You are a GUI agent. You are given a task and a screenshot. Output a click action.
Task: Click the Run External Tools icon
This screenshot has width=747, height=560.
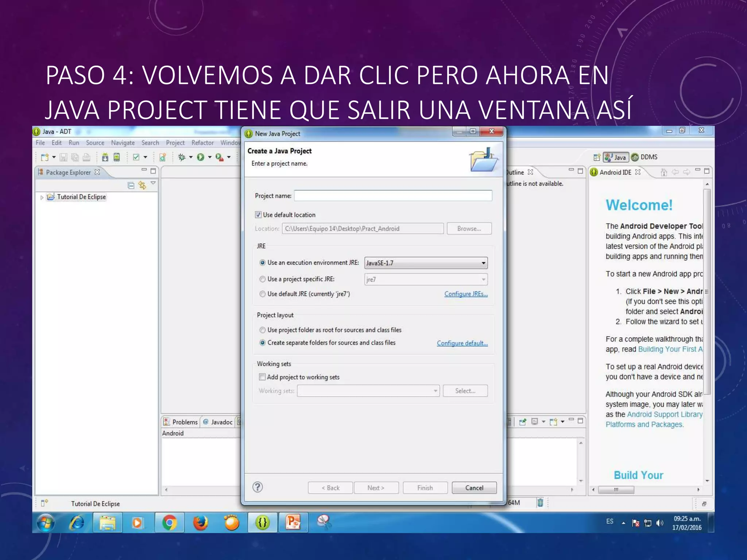point(219,157)
